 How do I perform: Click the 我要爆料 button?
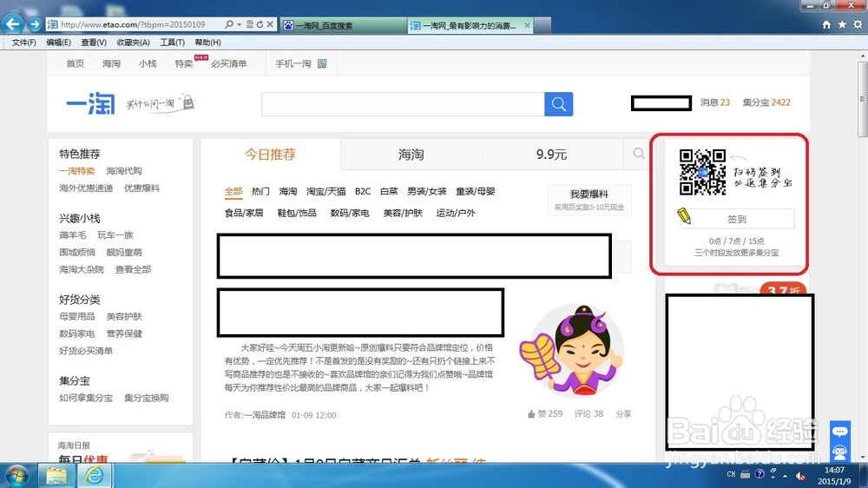(589, 200)
